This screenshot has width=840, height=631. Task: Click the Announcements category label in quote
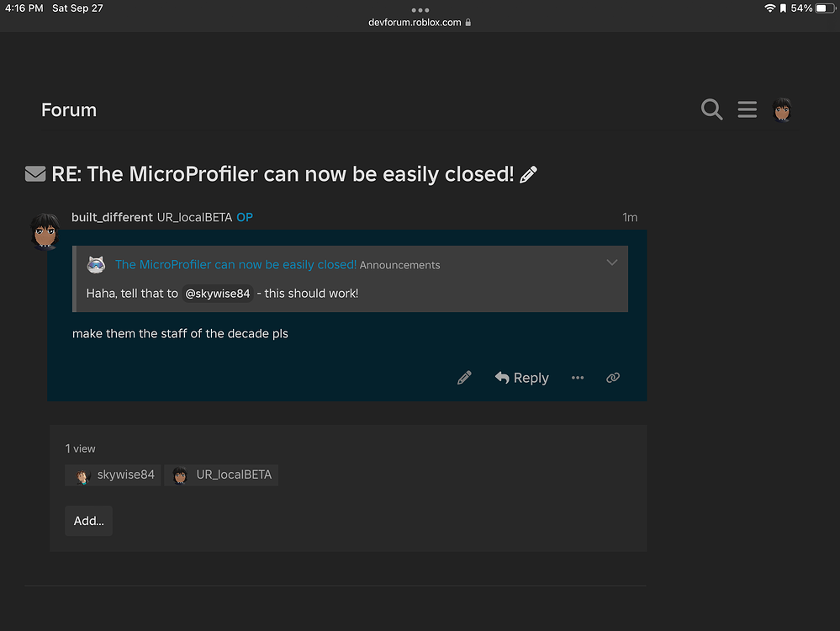click(399, 265)
